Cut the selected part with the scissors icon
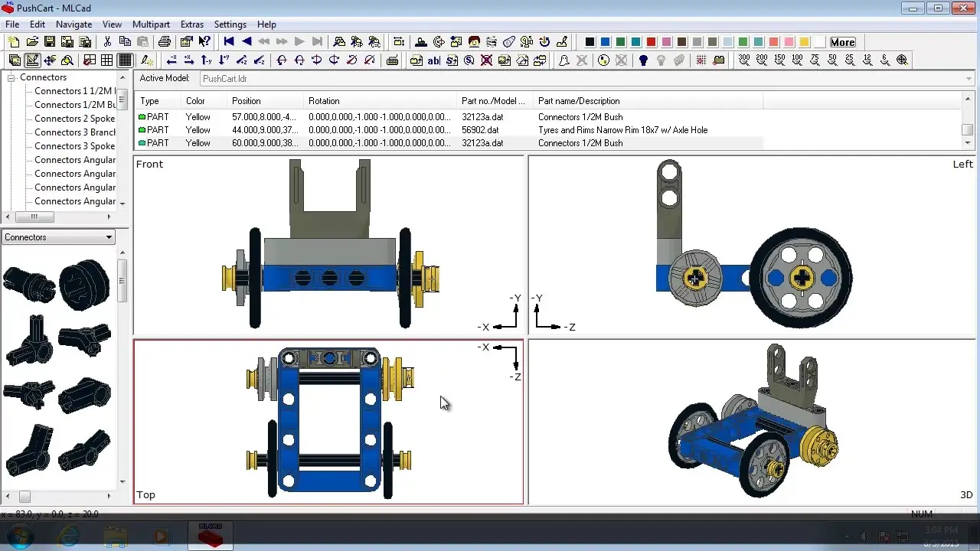980x551 pixels. pyautogui.click(x=107, y=42)
